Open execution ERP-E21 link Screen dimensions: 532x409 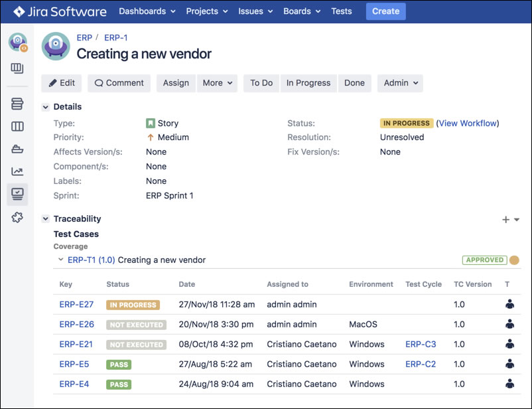point(76,345)
